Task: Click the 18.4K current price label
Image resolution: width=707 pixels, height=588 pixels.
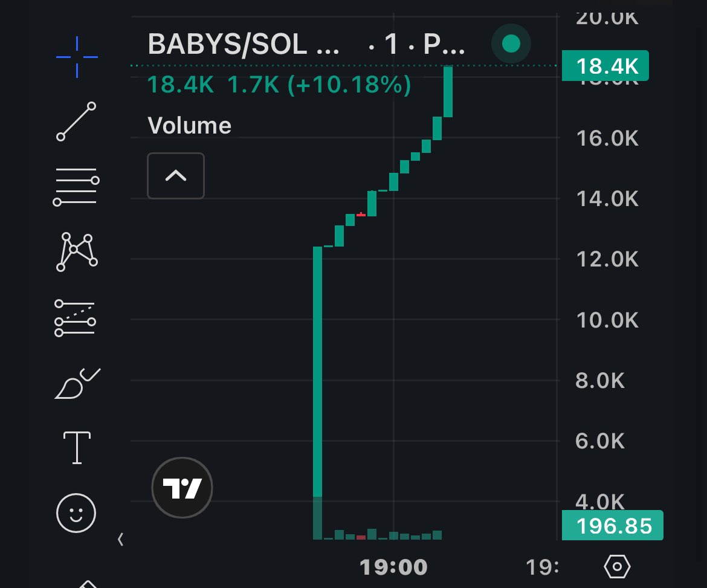Action: 605,66
